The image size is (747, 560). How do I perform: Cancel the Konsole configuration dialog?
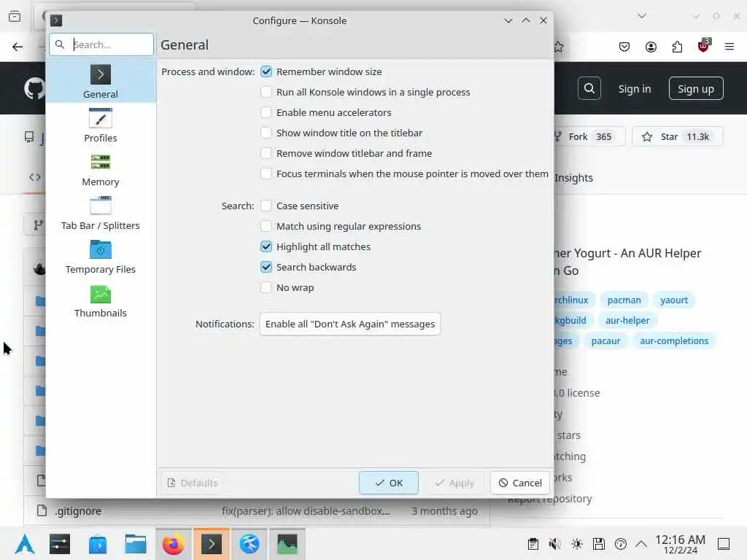519,483
